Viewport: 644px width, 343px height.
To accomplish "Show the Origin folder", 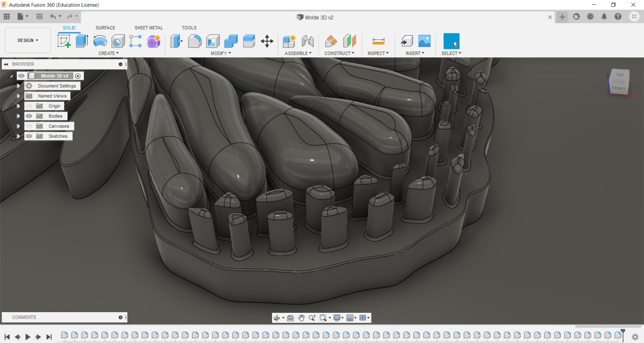I will point(29,106).
